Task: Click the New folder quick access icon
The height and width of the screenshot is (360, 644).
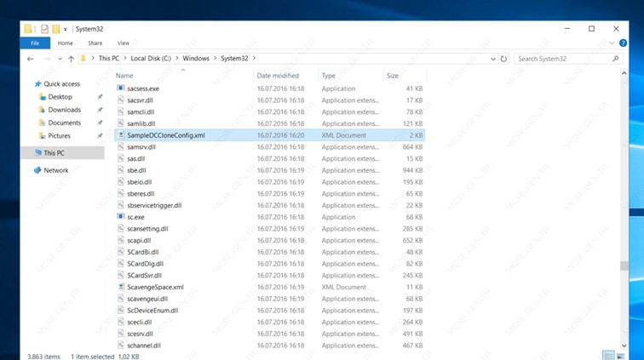Action: click(56, 29)
